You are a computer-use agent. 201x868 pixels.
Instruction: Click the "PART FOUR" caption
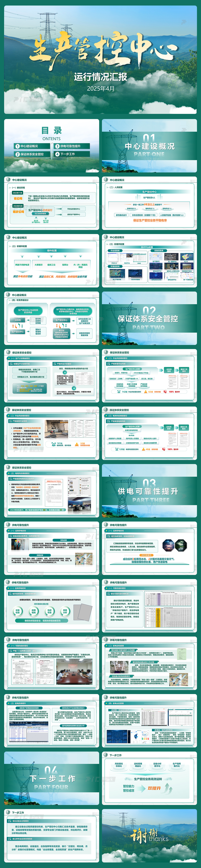click(x=51, y=787)
